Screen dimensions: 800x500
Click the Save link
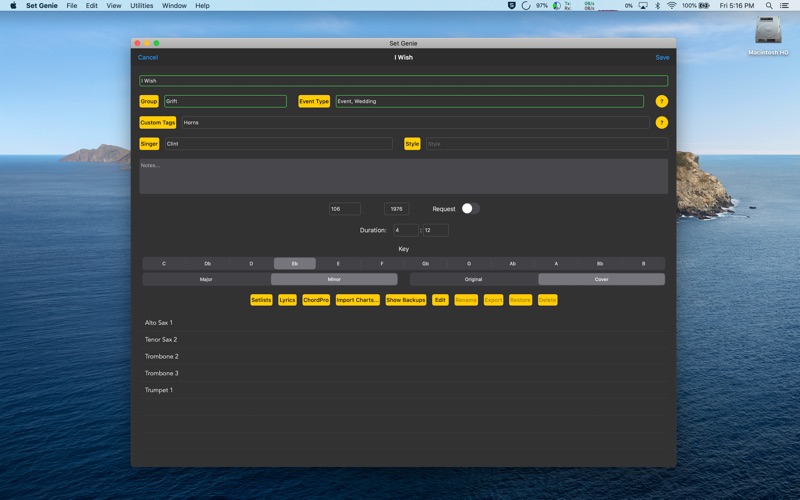pyautogui.click(x=662, y=58)
